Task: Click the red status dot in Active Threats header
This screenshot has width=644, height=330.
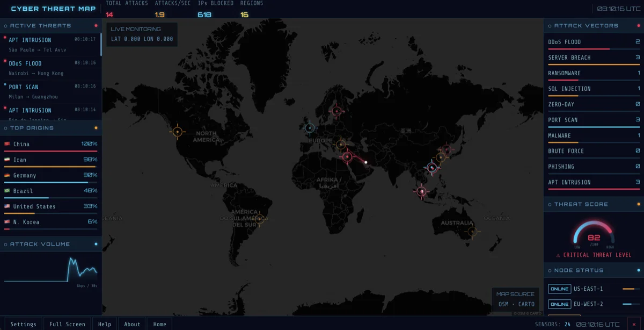Action: pyautogui.click(x=96, y=26)
